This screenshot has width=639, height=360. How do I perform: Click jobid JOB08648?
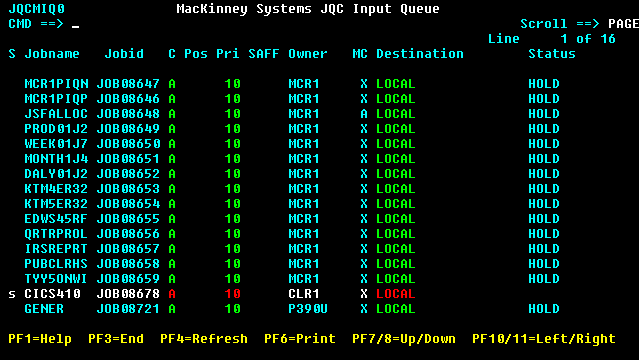point(128,114)
